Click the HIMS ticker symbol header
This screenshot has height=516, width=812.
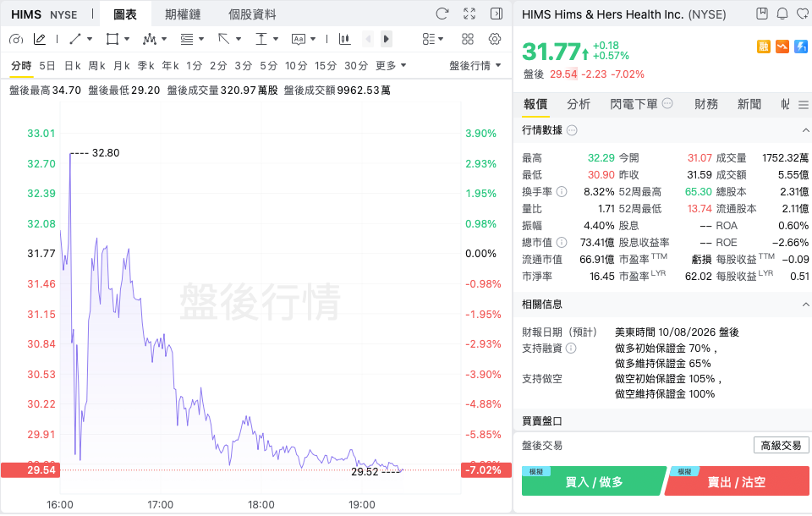(26, 14)
